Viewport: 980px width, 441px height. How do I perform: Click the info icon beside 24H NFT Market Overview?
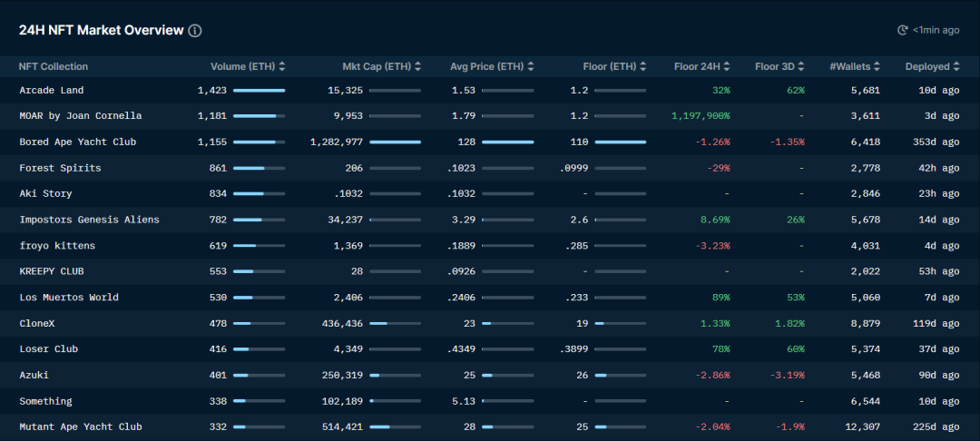tap(195, 31)
